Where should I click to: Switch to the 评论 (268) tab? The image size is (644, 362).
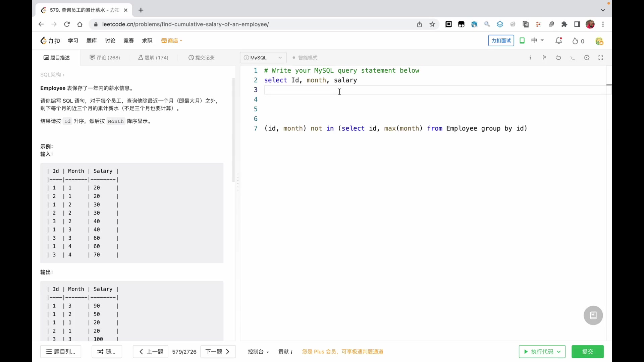click(x=105, y=58)
